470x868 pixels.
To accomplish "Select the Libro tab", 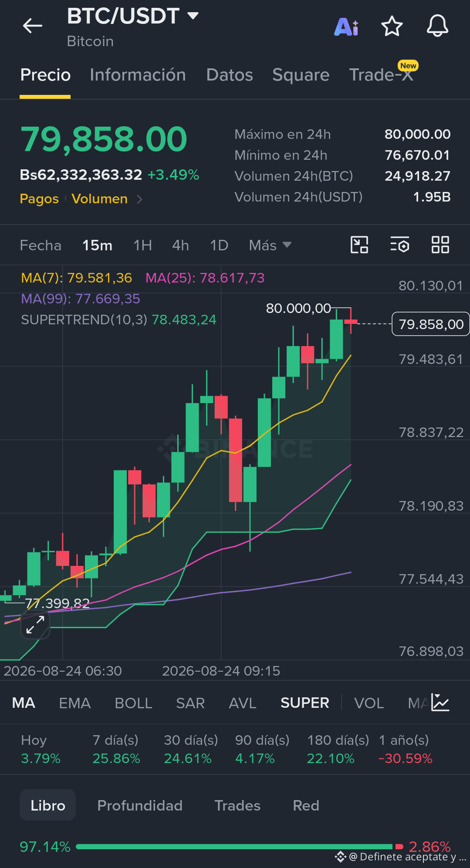I will pos(48,805).
